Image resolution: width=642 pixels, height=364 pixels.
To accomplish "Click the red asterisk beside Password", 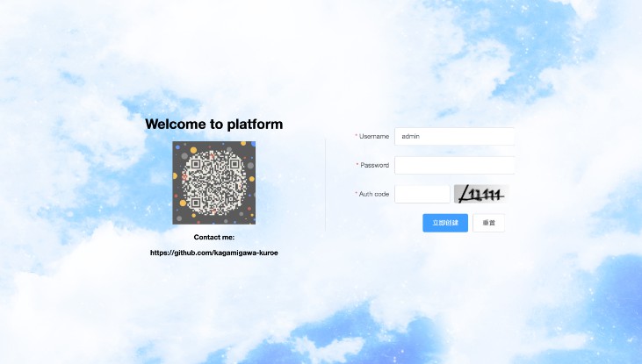I will [357, 165].
